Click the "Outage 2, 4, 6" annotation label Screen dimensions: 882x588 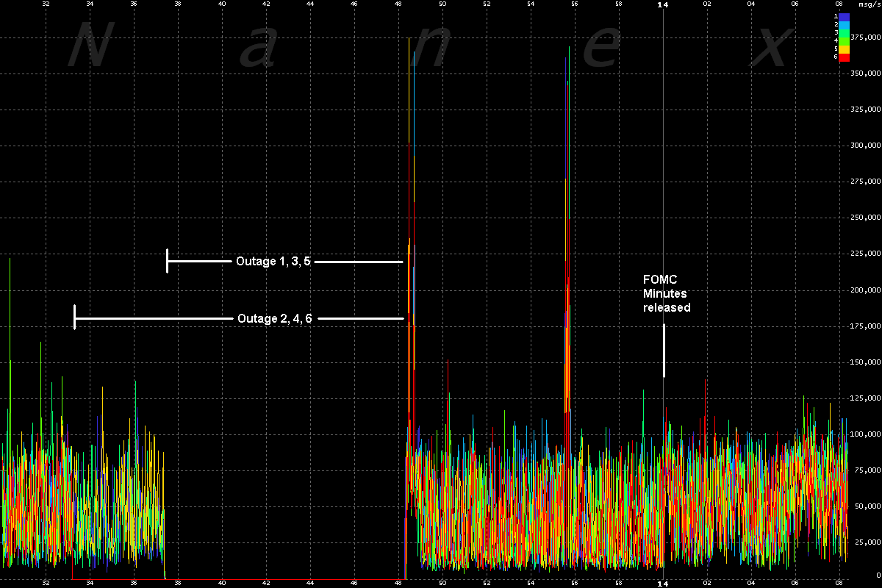tap(275, 318)
